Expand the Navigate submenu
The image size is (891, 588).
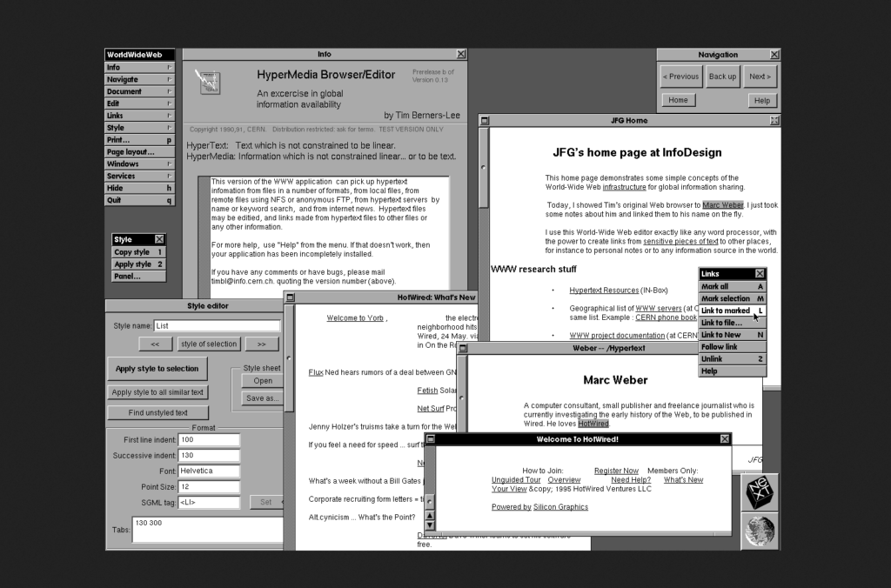pos(139,79)
